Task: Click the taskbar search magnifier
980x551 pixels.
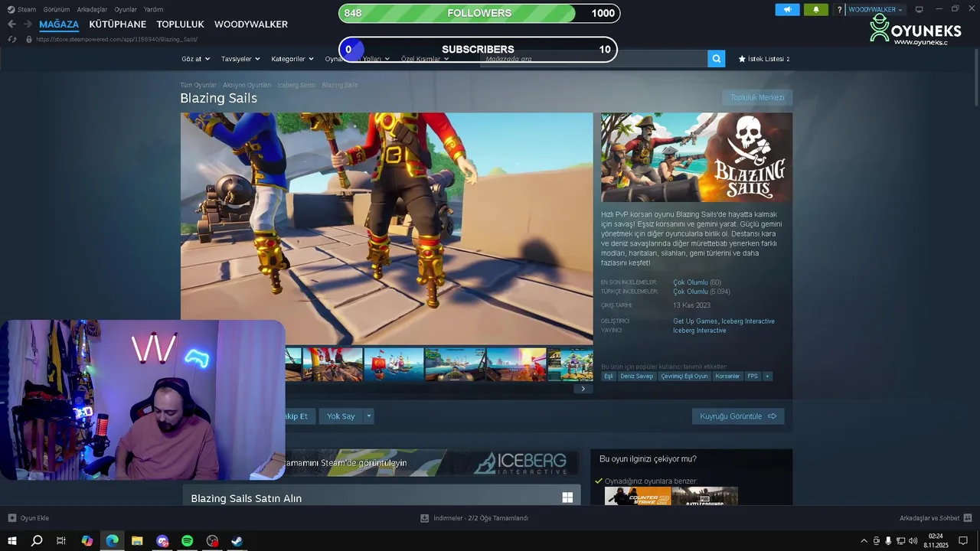Action: pyautogui.click(x=37, y=540)
